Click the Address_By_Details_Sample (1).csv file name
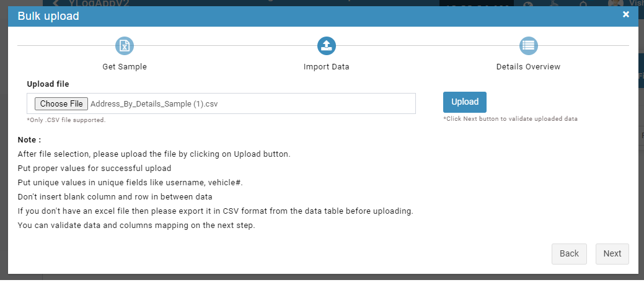 click(x=154, y=104)
